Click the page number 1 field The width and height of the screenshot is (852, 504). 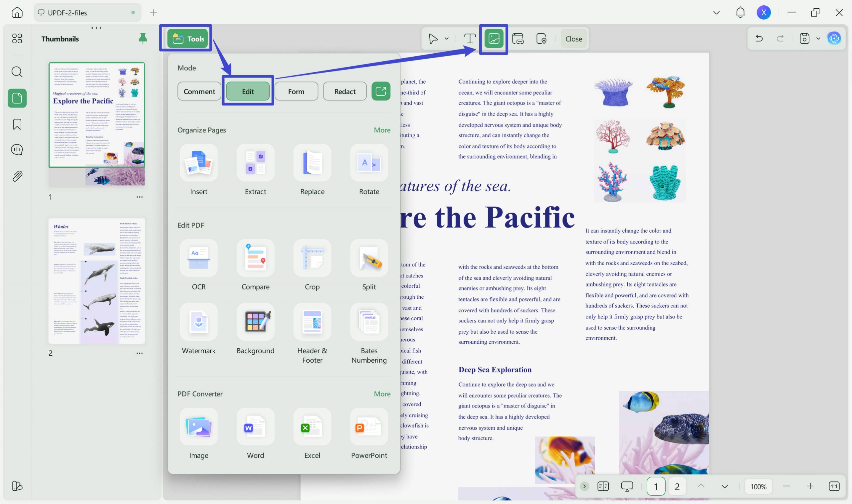(656, 486)
